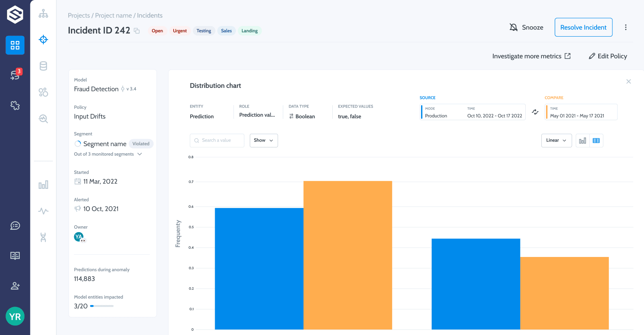644x335 pixels.
Task: Expand the monitored segments list
Action: tap(140, 154)
